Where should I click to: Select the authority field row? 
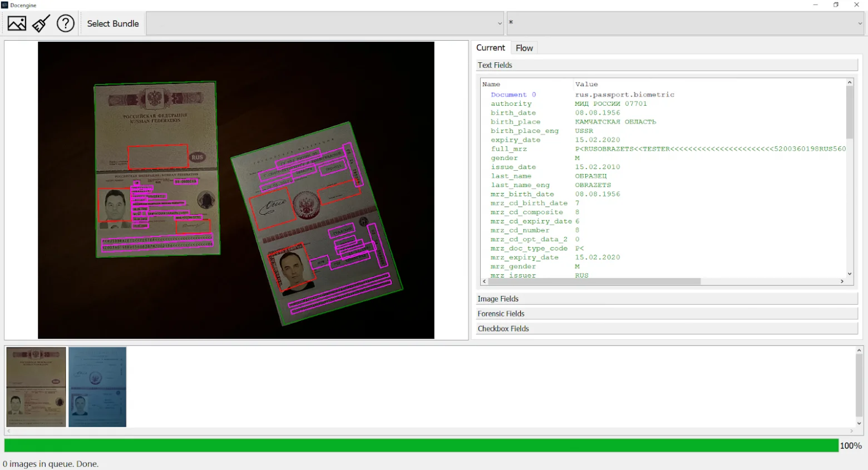point(663,104)
